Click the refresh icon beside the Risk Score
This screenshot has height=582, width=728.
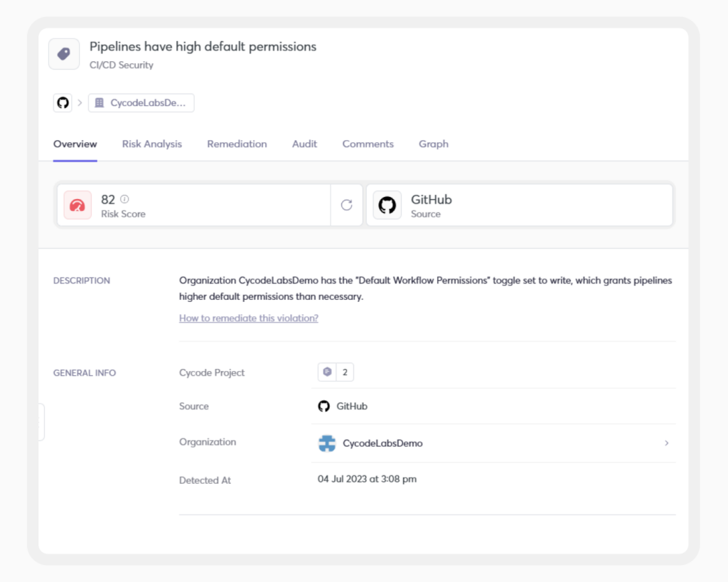(x=346, y=205)
